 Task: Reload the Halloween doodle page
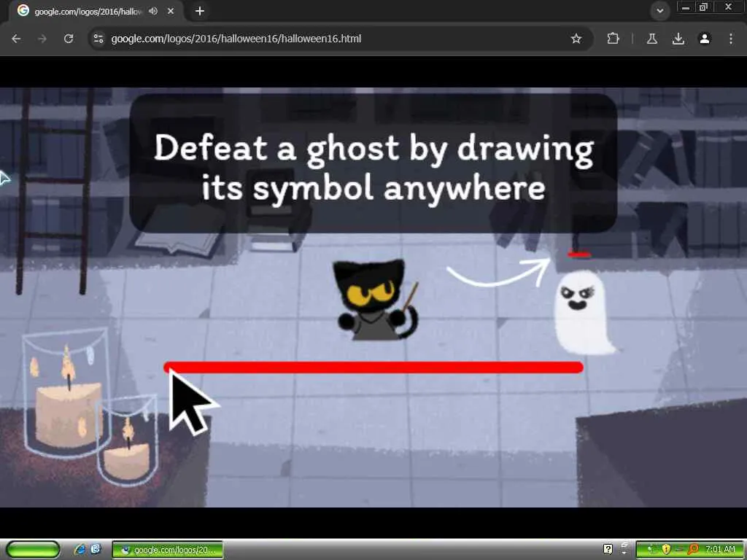tap(69, 39)
